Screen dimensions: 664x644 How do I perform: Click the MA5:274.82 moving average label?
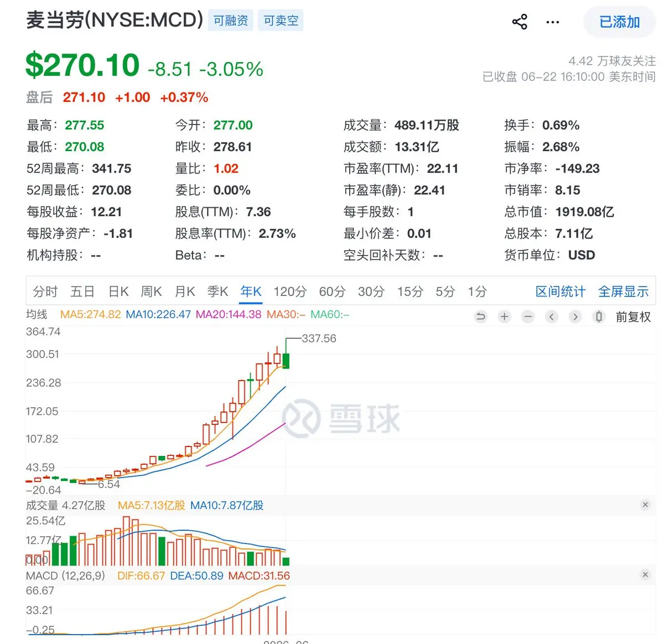click(90, 314)
